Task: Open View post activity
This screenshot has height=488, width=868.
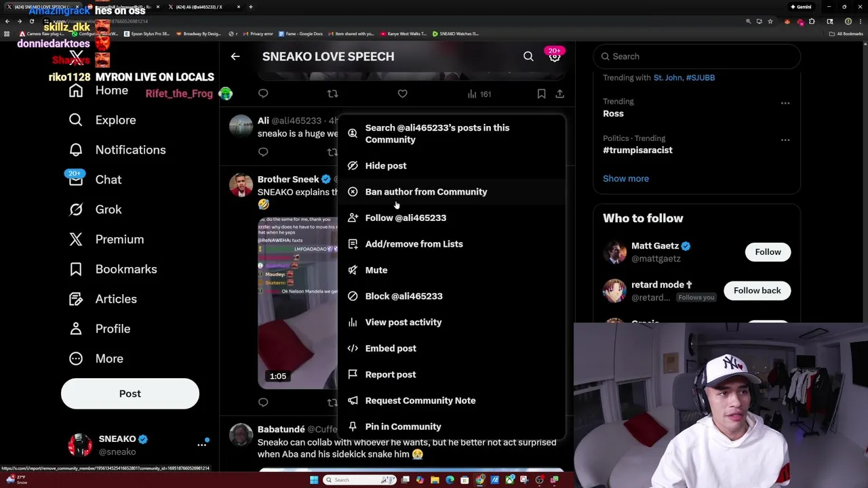Action: [451, 322]
